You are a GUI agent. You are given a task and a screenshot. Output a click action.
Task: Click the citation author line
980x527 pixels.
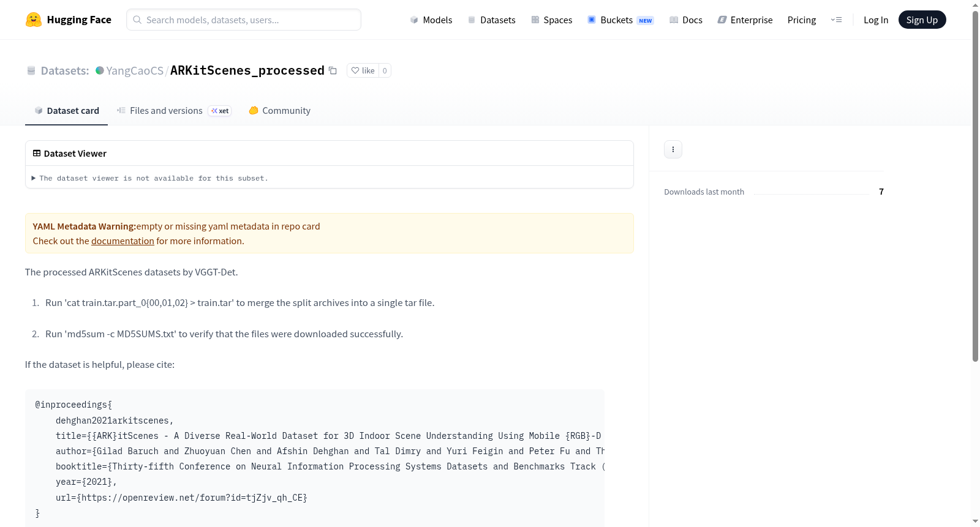click(x=330, y=452)
